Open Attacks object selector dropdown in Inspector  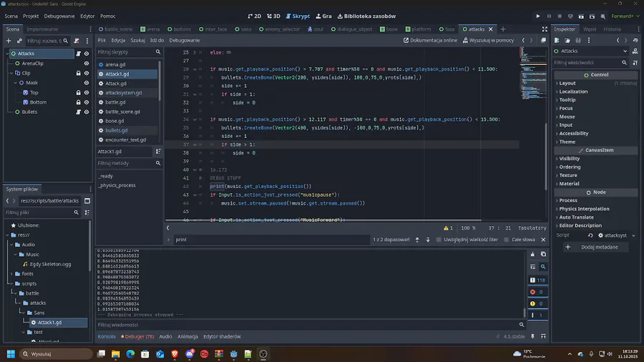point(591,51)
